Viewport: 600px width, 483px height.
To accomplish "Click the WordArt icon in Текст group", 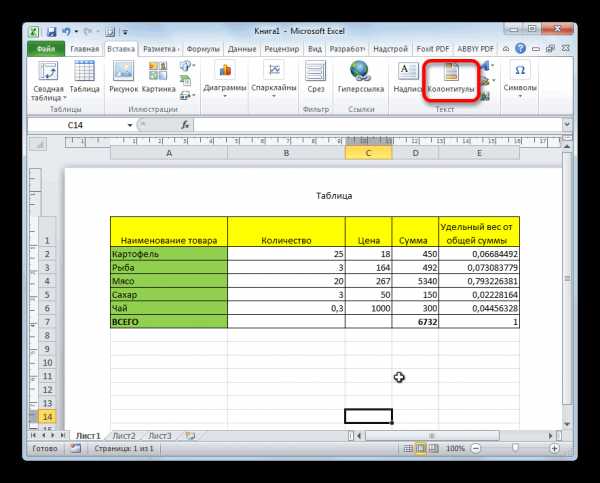I will click(485, 66).
